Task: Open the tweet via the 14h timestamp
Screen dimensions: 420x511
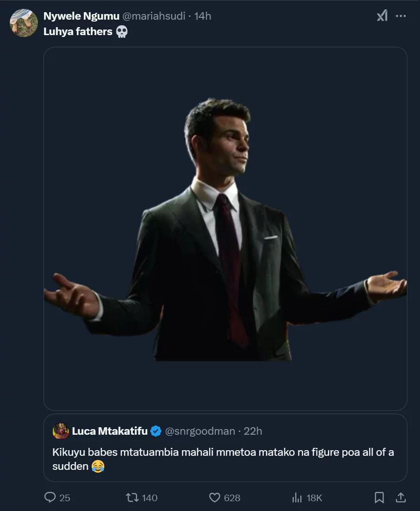Action: [x=203, y=16]
